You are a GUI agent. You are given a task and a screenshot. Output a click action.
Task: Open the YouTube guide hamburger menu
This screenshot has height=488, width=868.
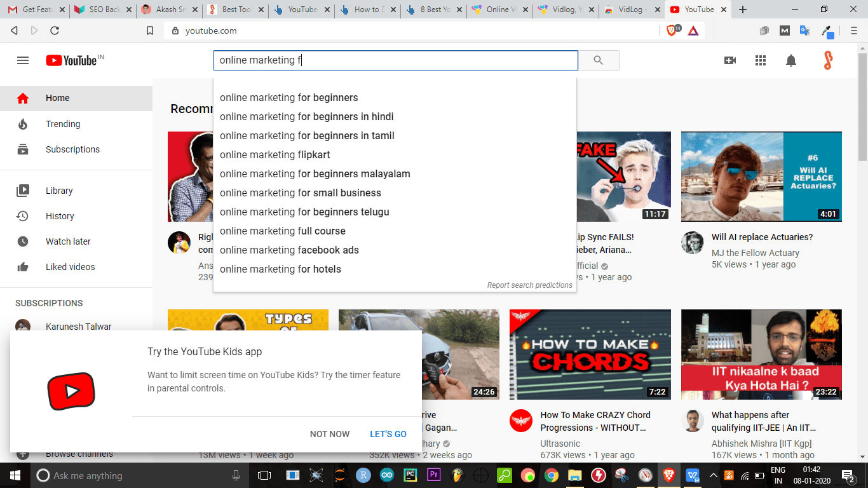(23, 60)
